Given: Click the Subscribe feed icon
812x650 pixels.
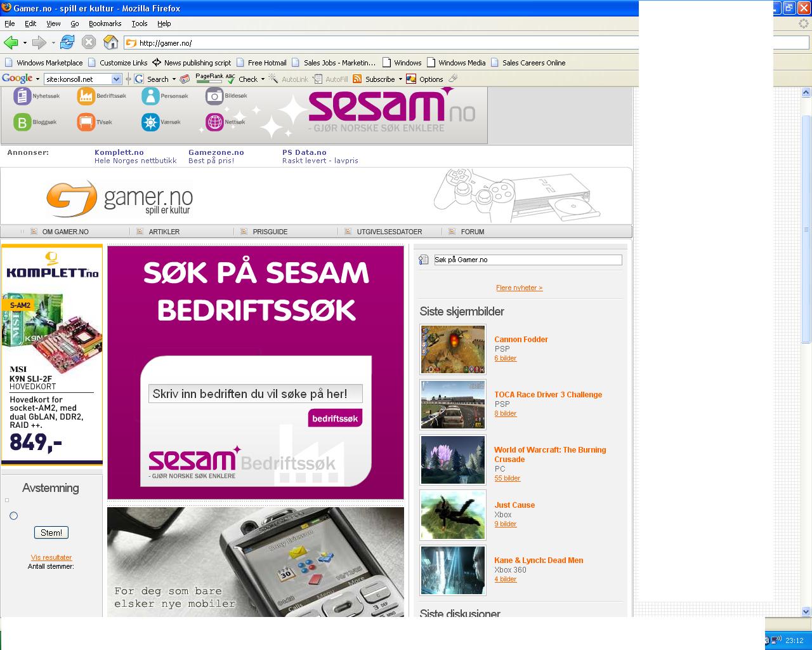Looking at the screenshot, I should pos(357,79).
